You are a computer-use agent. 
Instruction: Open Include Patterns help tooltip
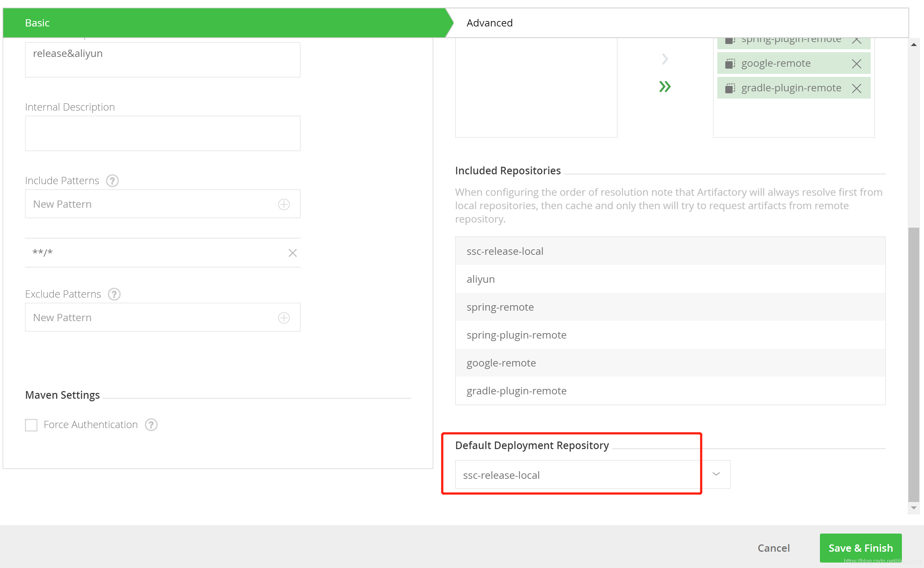112,181
